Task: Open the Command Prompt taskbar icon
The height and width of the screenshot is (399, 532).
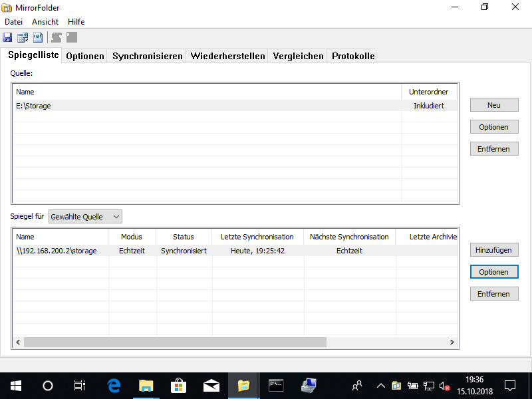Action: (276, 385)
